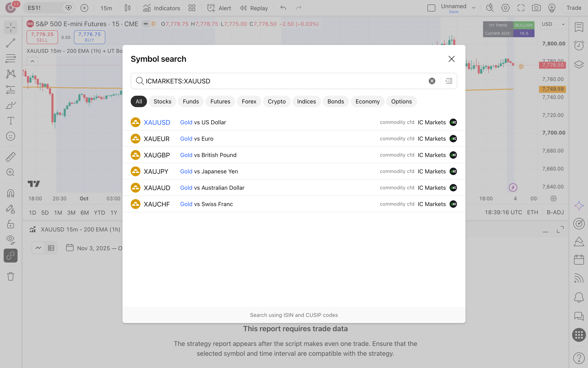This screenshot has height=368, width=588.
Task: Toggle stay in drawing mode pencil-lock icon
Action: pyautogui.click(x=11, y=209)
